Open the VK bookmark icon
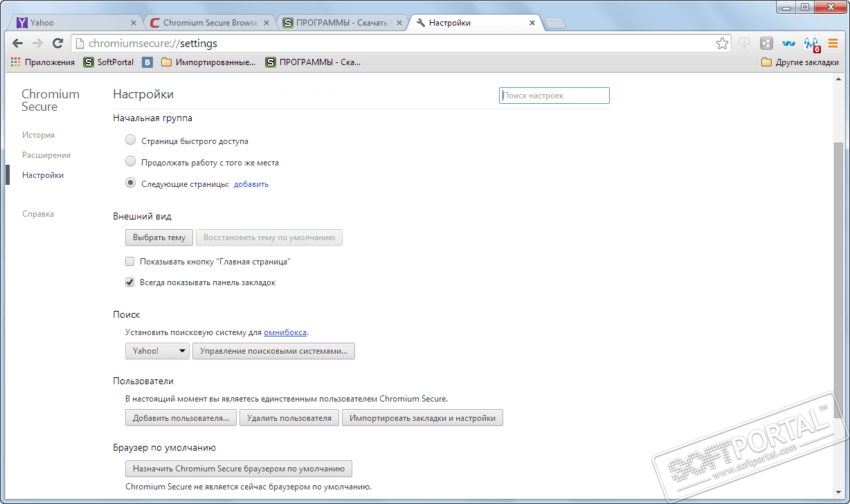 coord(147,62)
